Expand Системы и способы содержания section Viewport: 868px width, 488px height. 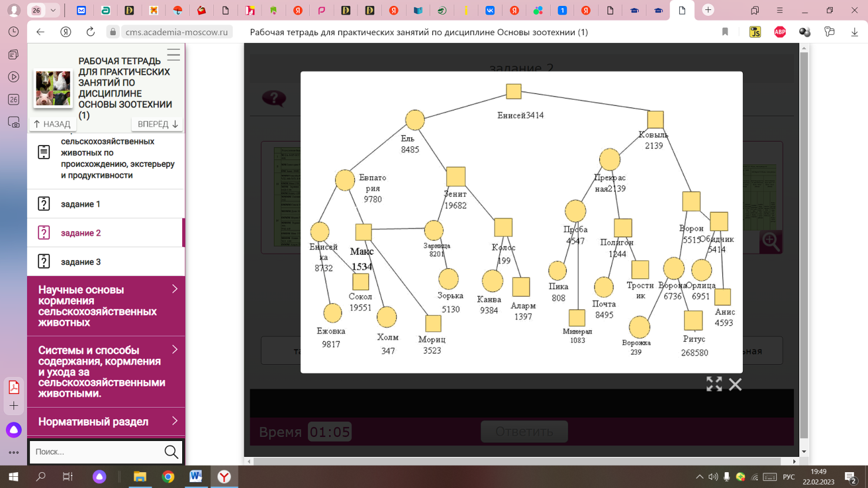click(x=175, y=349)
